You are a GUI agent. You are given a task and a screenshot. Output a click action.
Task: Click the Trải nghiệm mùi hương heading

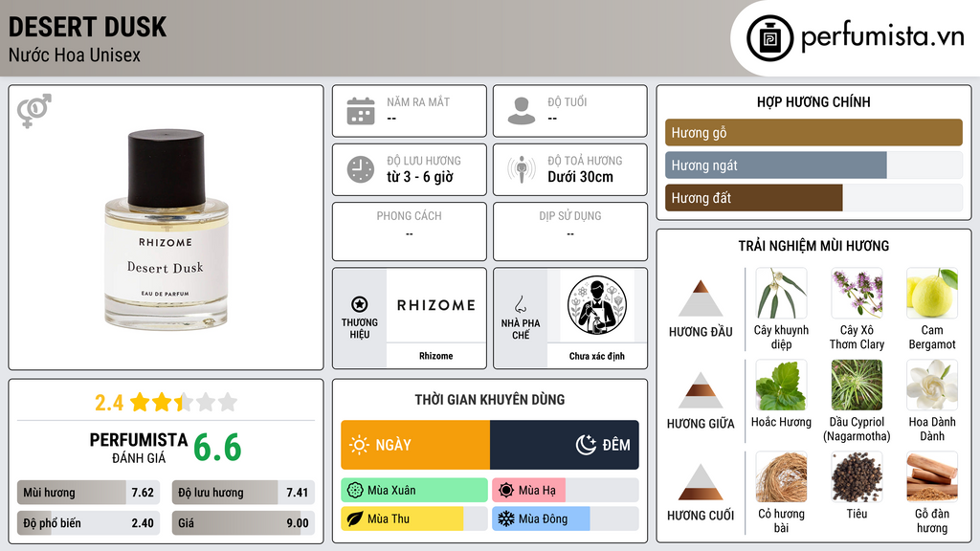tap(813, 246)
